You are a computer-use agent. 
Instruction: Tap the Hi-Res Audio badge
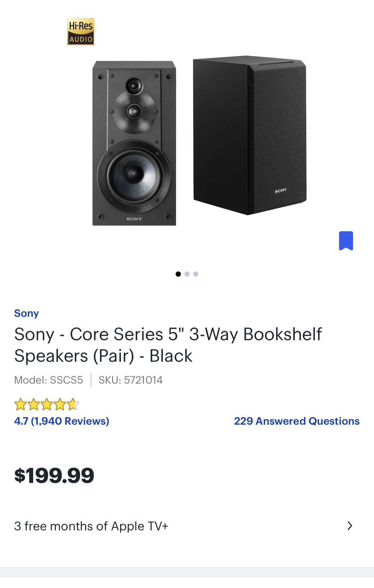81,31
